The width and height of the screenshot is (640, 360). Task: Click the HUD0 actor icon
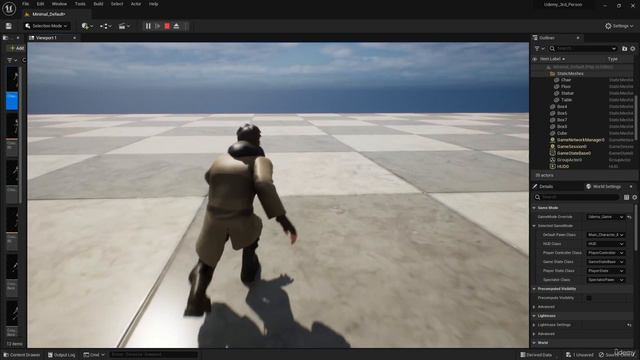[553, 167]
